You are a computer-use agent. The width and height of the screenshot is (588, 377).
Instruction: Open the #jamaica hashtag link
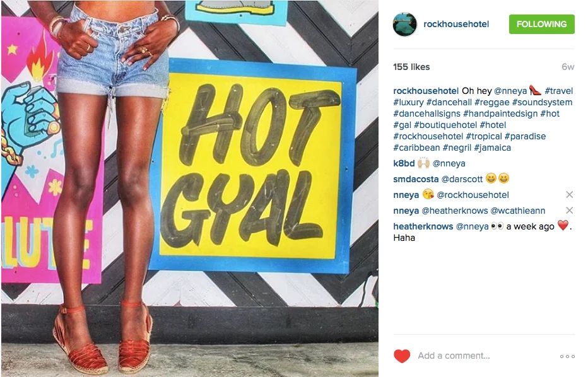click(492, 148)
